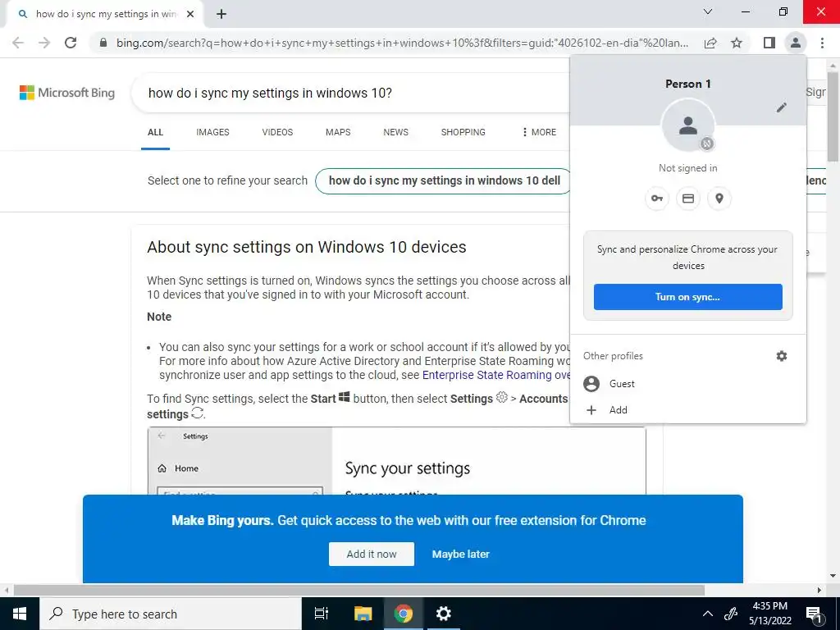The width and height of the screenshot is (840, 630).
Task: Open payment methods via the card icon
Action: pos(688,199)
